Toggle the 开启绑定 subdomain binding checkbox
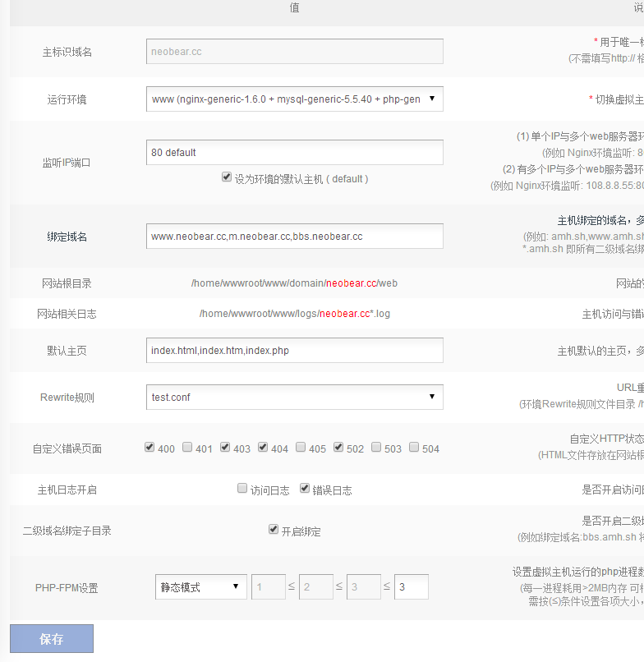The image size is (644, 662). 274,530
